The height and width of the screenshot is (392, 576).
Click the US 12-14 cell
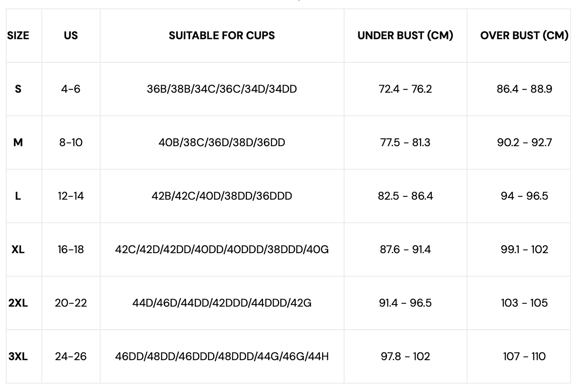click(x=71, y=196)
